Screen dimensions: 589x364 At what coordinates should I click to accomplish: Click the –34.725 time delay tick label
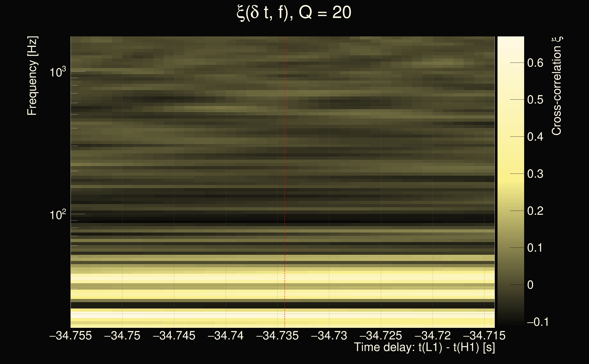coord(381,336)
